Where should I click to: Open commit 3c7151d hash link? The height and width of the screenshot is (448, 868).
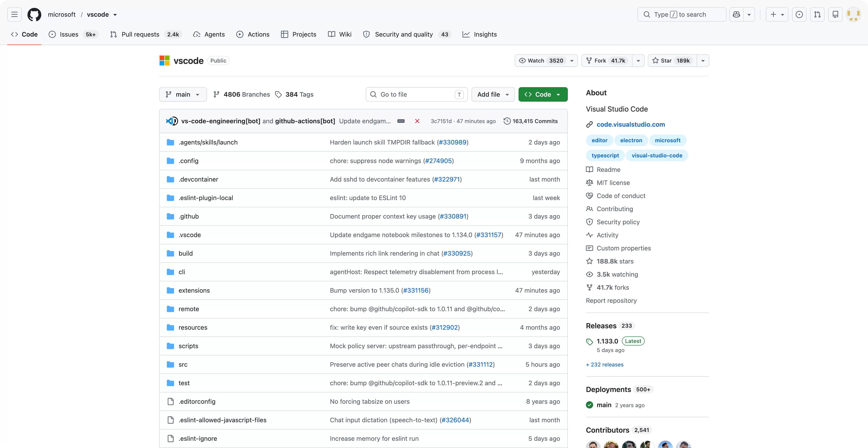[441, 121]
